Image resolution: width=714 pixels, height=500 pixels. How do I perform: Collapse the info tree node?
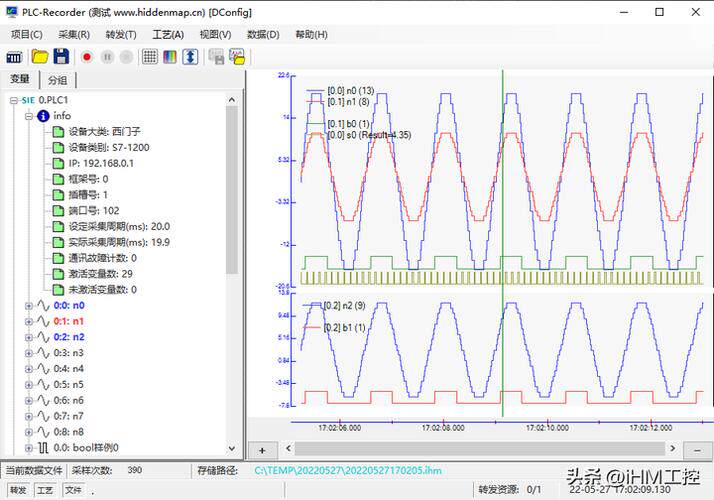(29, 116)
